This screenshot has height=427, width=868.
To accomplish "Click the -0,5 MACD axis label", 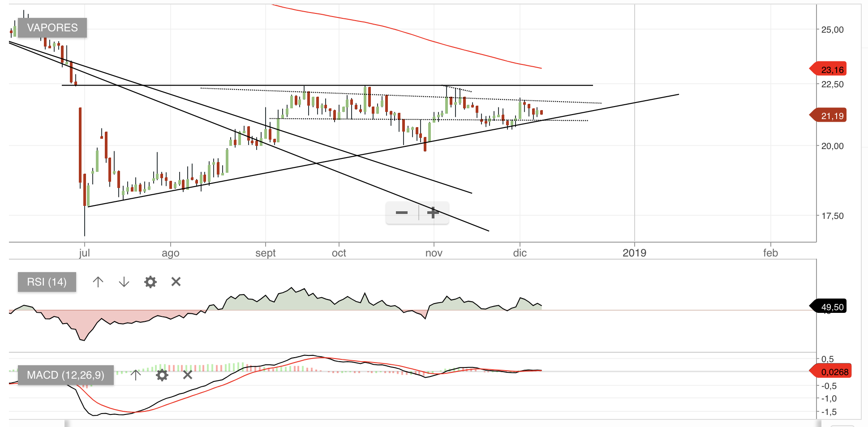I will point(829,386).
